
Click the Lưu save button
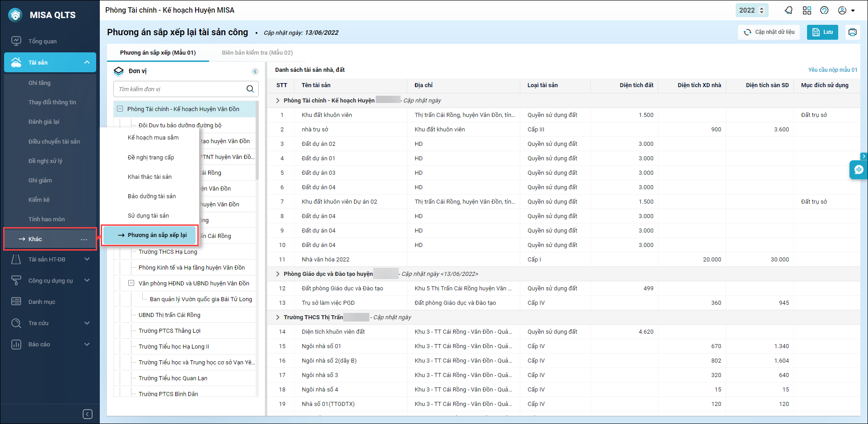click(x=822, y=32)
